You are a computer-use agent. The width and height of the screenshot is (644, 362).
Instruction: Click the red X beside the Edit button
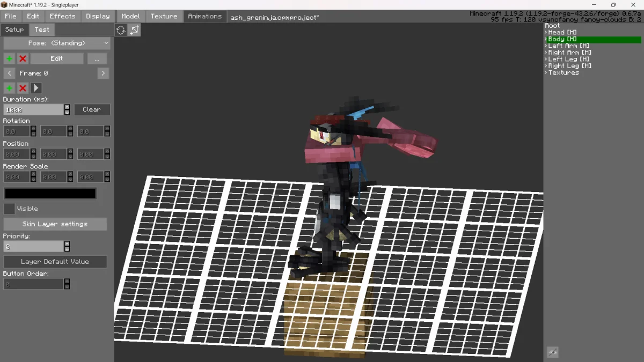click(23, 58)
